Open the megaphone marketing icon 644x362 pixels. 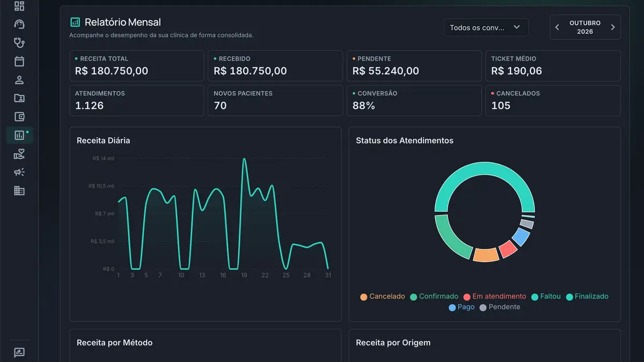click(19, 172)
